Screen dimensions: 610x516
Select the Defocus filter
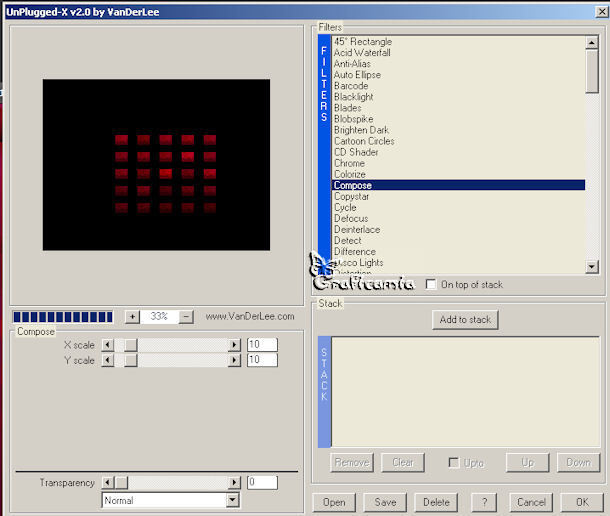pyautogui.click(x=458, y=218)
